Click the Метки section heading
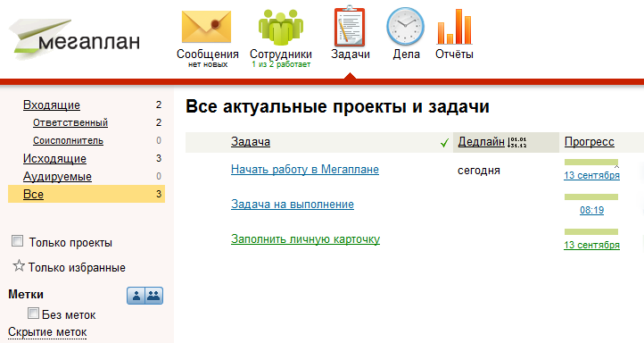The height and width of the screenshot is (343, 644). click(26, 295)
